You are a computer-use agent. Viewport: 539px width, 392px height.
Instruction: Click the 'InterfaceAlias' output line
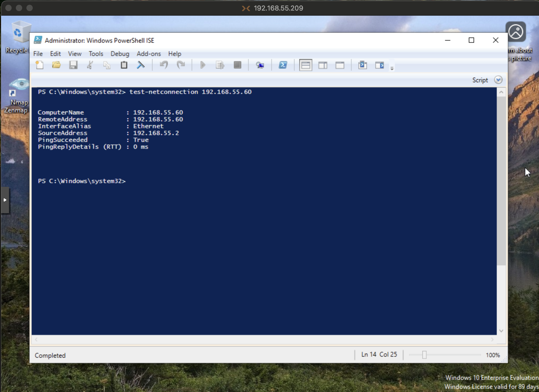(101, 126)
